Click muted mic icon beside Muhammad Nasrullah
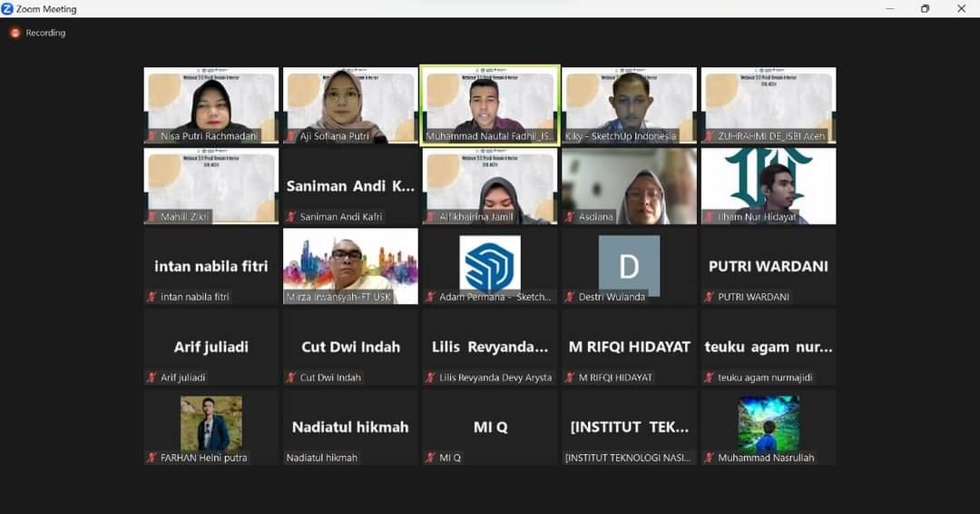Image resolution: width=980 pixels, height=514 pixels. [x=710, y=458]
